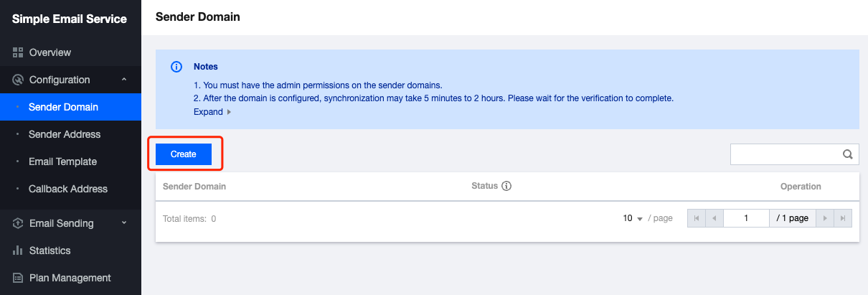Click the search magnifier icon
The height and width of the screenshot is (295, 868).
(847, 154)
